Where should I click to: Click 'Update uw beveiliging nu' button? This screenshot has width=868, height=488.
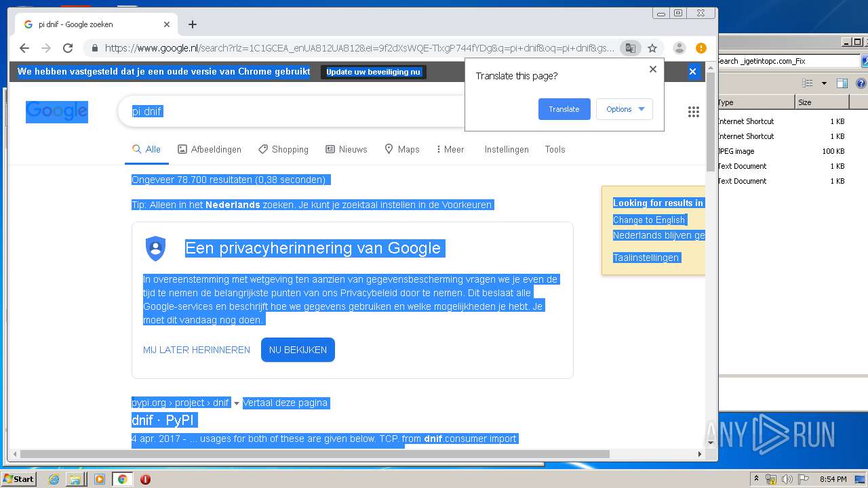click(374, 72)
